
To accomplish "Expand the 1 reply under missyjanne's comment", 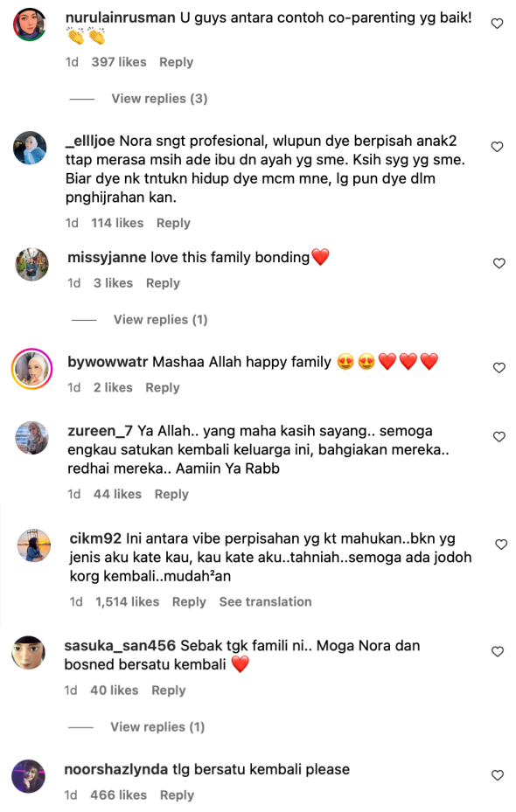I will [161, 320].
